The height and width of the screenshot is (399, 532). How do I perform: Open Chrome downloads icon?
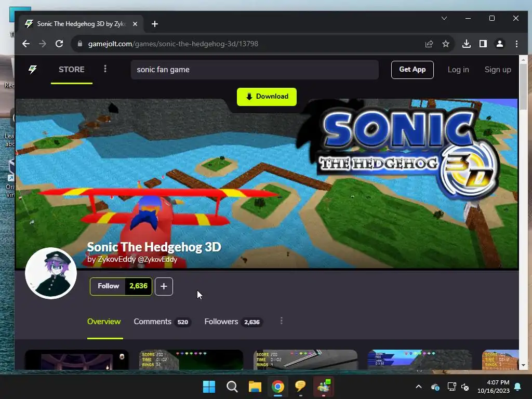tap(467, 44)
